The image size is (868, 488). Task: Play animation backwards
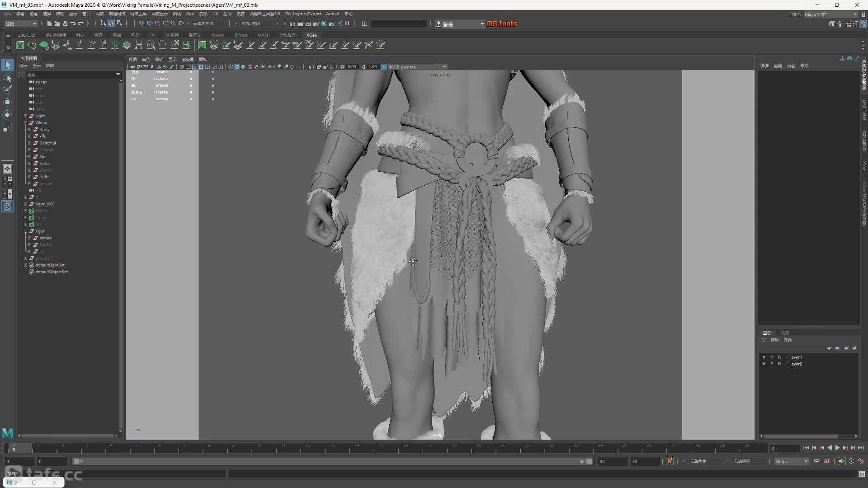coord(830,448)
